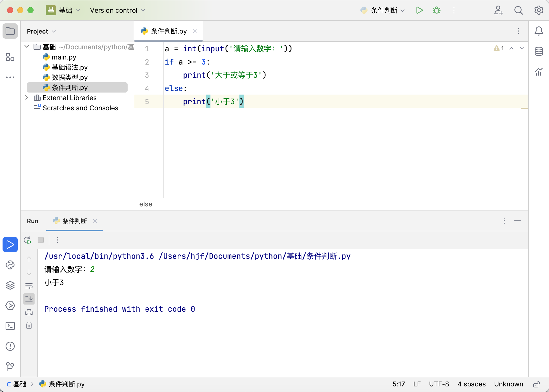Open Problems tool window exclamation icon

click(x=10, y=346)
